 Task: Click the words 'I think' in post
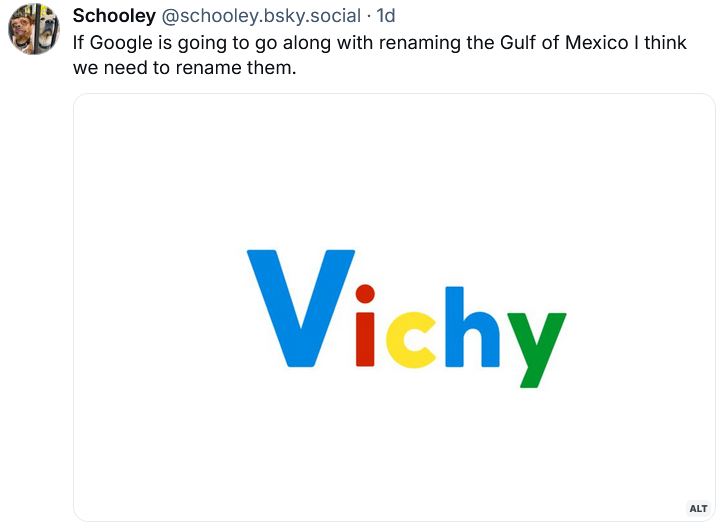660,43
